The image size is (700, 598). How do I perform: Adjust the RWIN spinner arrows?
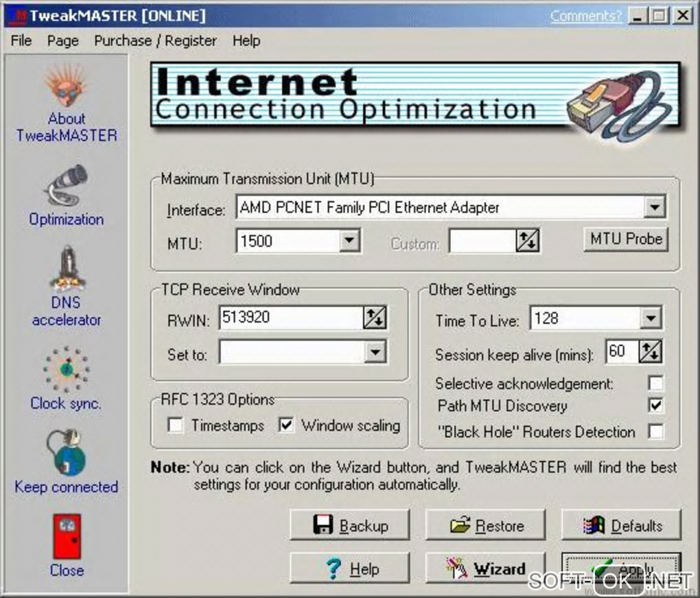point(374,318)
